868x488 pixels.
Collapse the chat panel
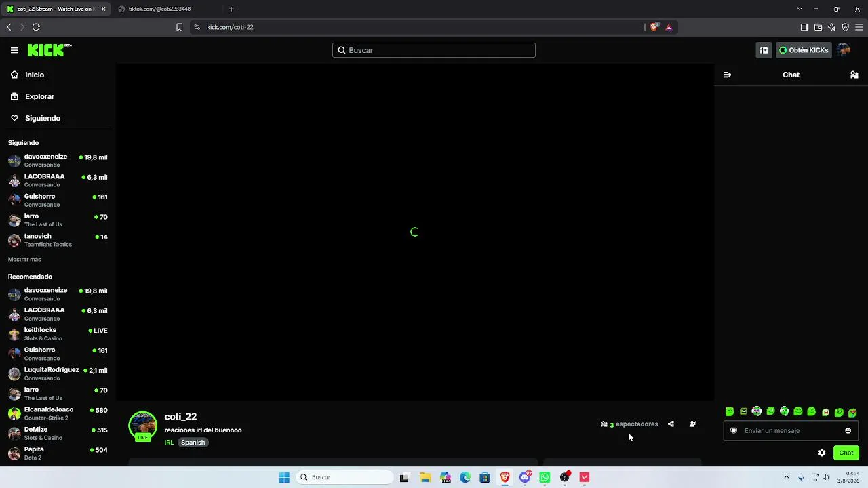pyautogui.click(x=728, y=75)
